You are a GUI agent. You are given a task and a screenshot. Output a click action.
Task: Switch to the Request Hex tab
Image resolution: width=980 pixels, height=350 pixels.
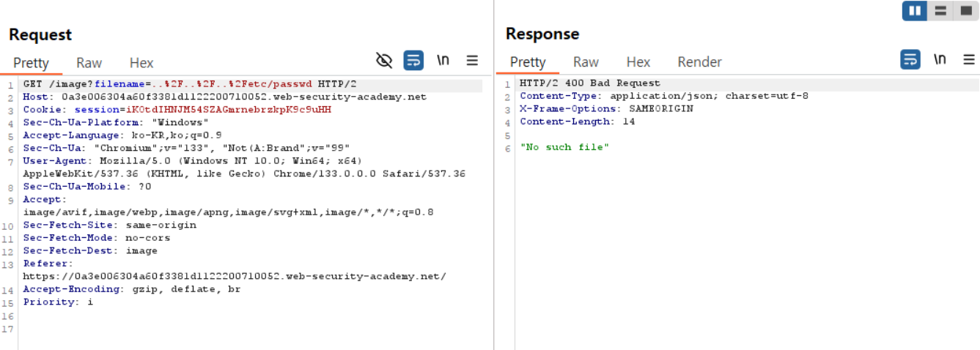[x=141, y=63]
